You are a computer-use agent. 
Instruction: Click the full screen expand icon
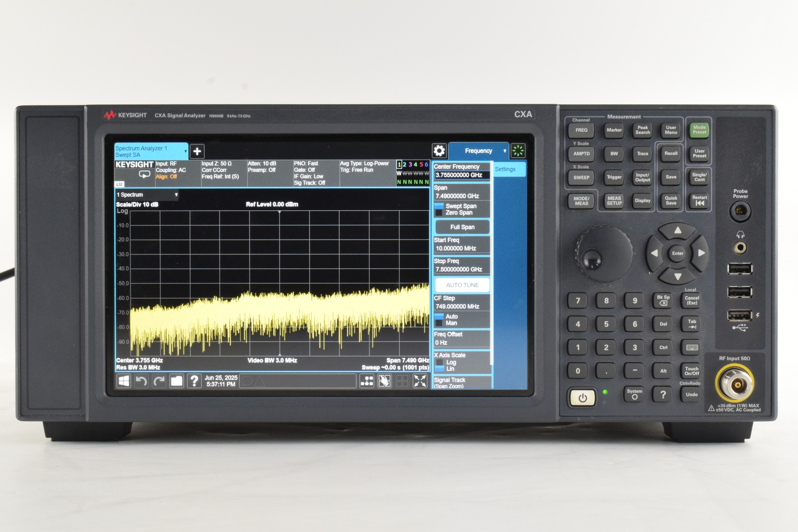(x=420, y=381)
